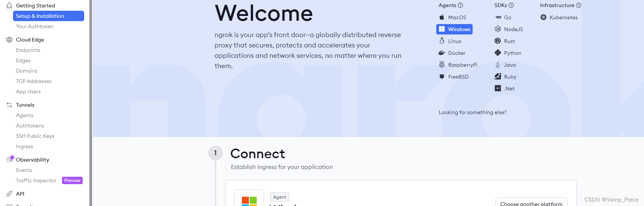Select the Getting Started heading

pos(35,6)
